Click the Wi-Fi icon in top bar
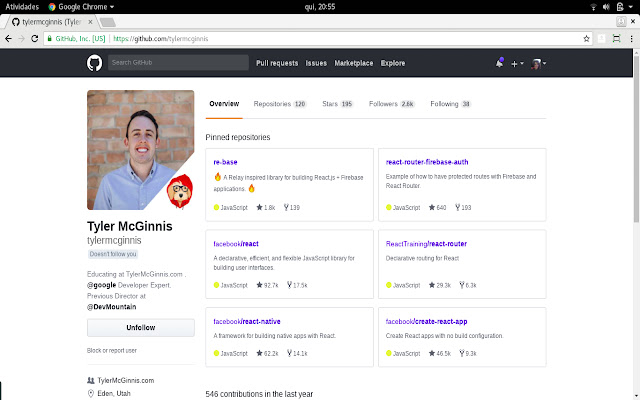Screen dimensions: 640x400 pyautogui.click(x=593, y=7)
